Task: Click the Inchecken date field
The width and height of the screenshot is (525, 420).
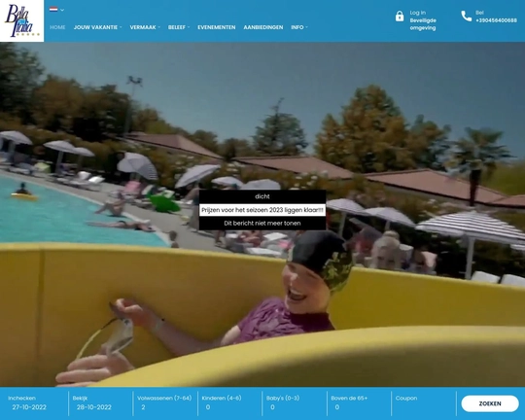Action: click(x=34, y=403)
